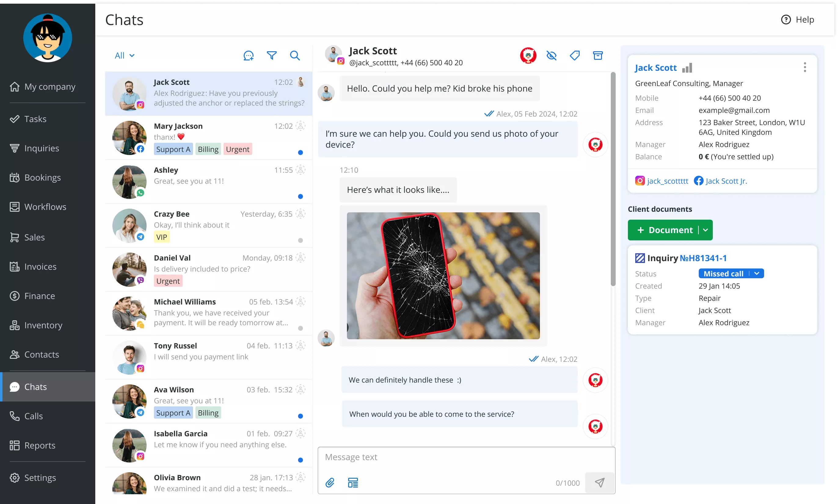Toggle assignee icon on Mary Jackson chat
This screenshot has height=504, width=838.
pyautogui.click(x=301, y=126)
